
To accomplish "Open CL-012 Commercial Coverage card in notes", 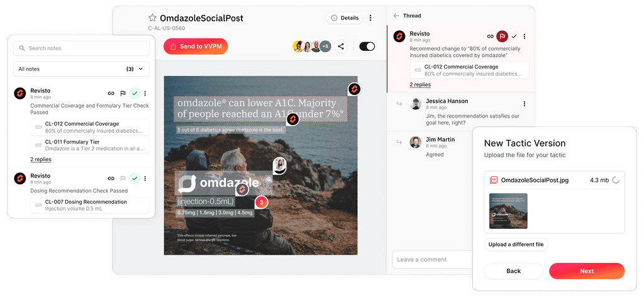I will click(x=90, y=127).
